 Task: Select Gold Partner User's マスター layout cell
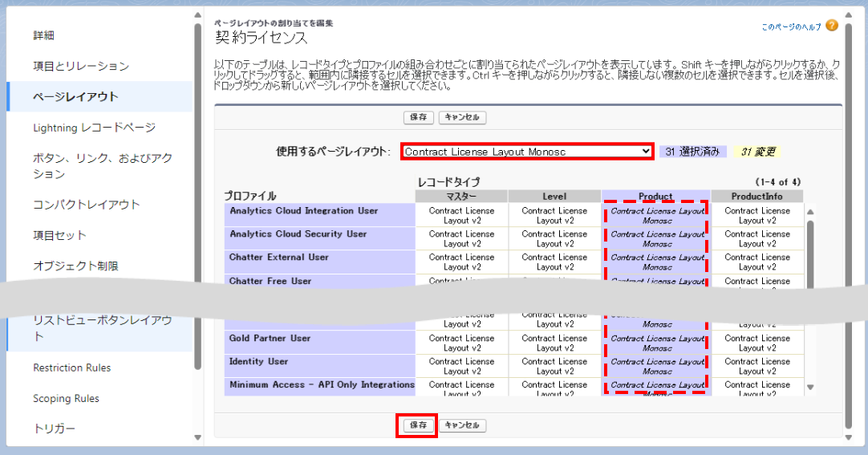click(461, 343)
